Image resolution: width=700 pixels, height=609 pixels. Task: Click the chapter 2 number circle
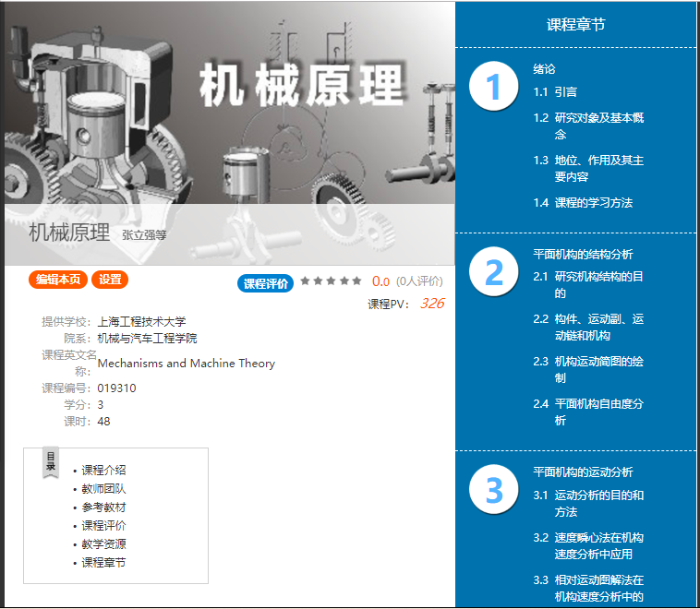point(493,272)
